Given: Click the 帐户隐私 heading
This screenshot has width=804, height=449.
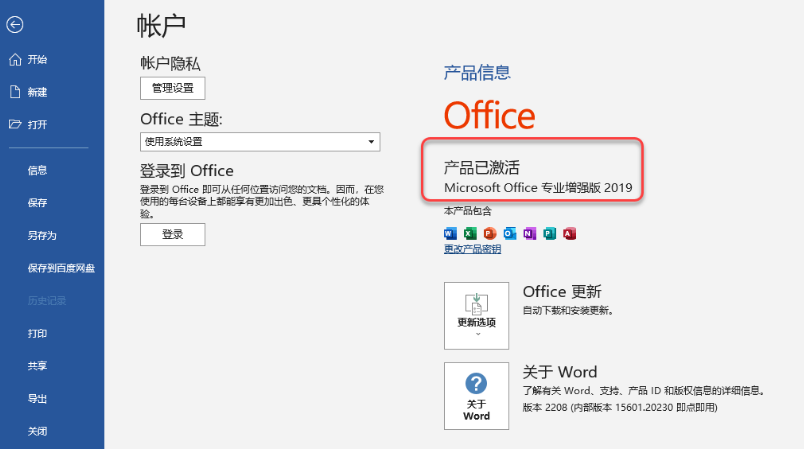Looking at the screenshot, I should 170,64.
